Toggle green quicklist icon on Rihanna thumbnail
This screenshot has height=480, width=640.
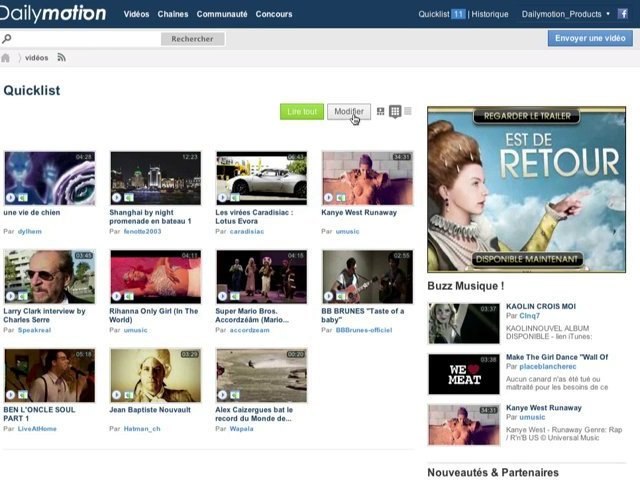tap(129, 296)
